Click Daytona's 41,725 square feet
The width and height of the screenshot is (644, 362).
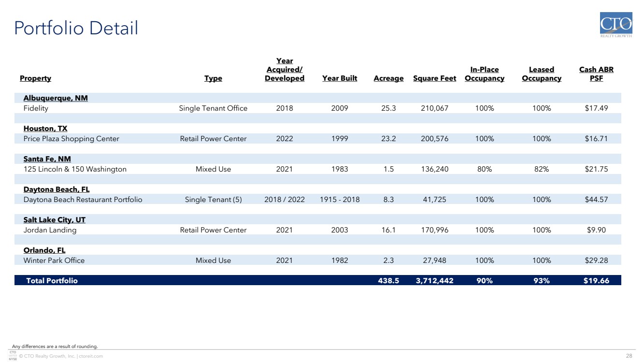click(435, 200)
